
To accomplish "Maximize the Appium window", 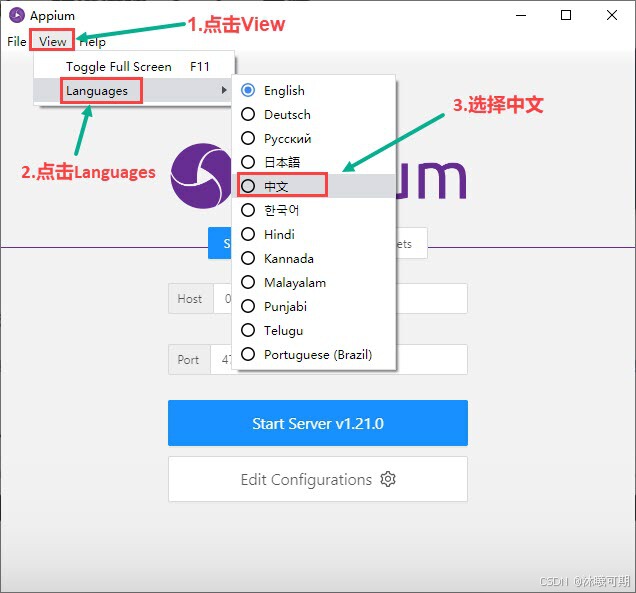I will [x=566, y=15].
